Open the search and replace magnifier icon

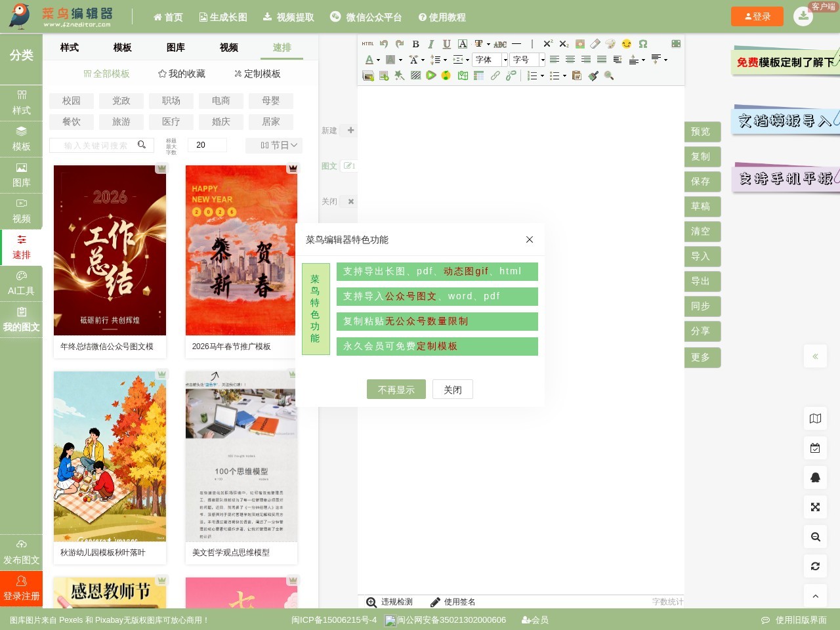click(x=609, y=75)
